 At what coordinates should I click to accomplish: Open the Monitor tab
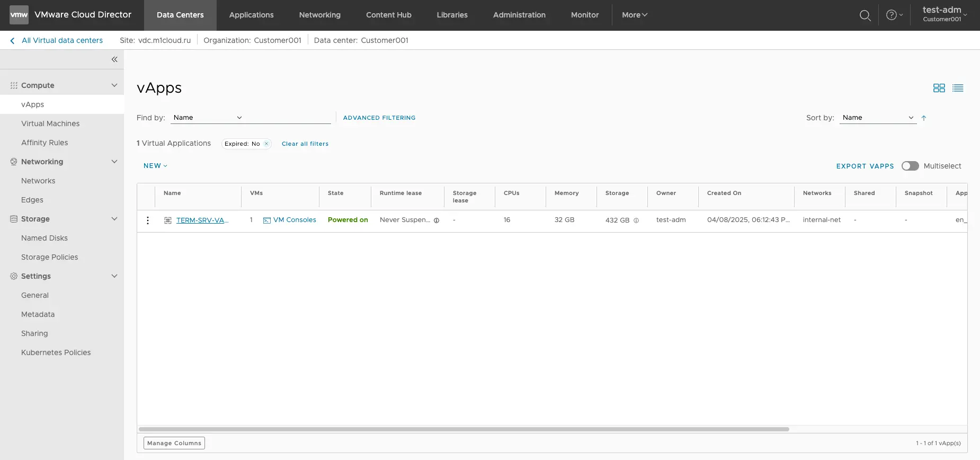585,15
